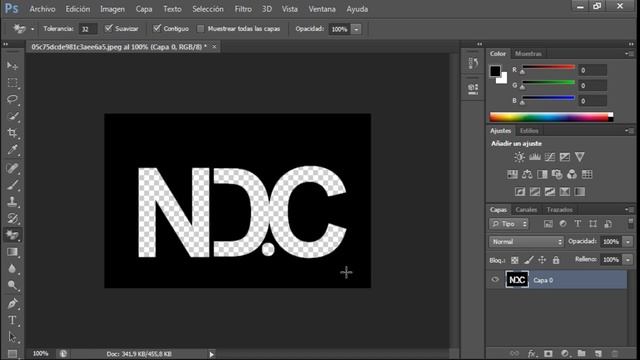Viewport: 640px width, 360px height.
Task: Select the Gradient tool
Action: click(12, 252)
